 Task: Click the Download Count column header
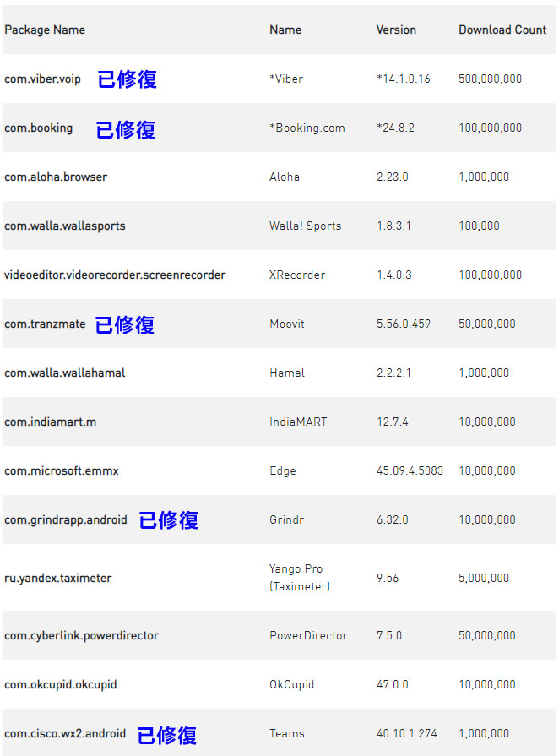[x=502, y=30]
